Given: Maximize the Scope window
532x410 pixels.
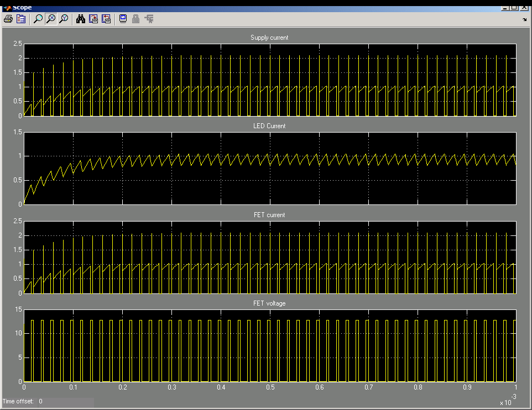Looking at the screenshot, I should 514,8.
